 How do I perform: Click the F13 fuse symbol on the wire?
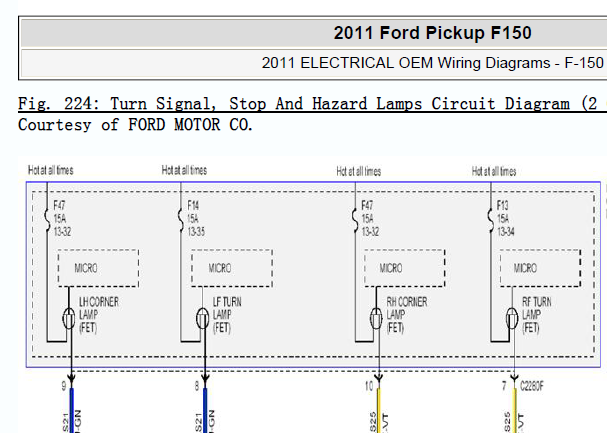(490, 221)
